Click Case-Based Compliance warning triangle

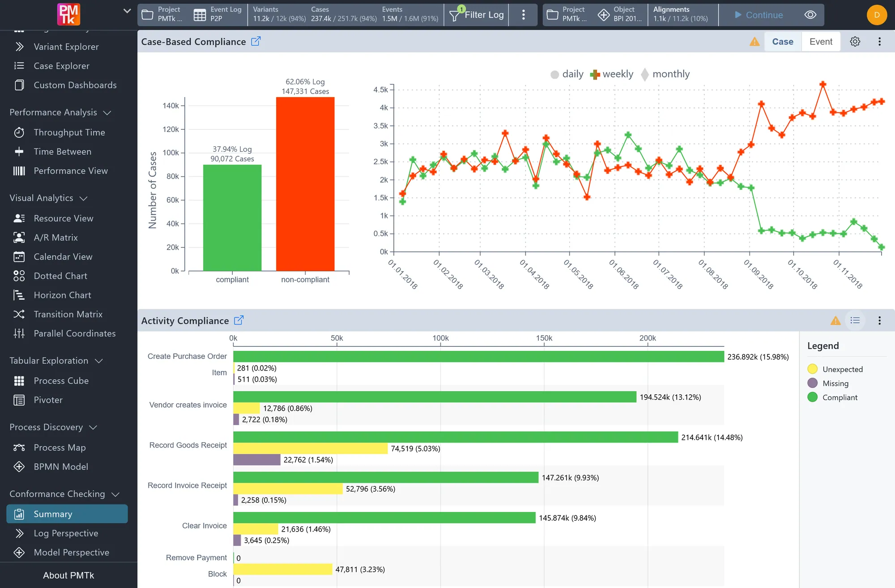[754, 42]
